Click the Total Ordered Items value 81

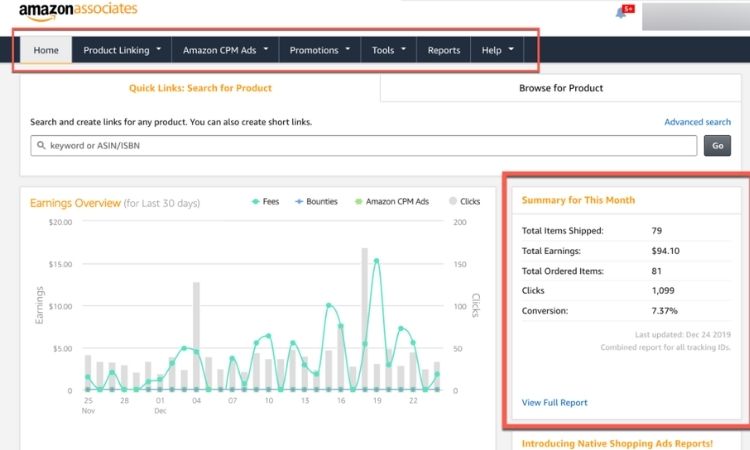pos(656,271)
